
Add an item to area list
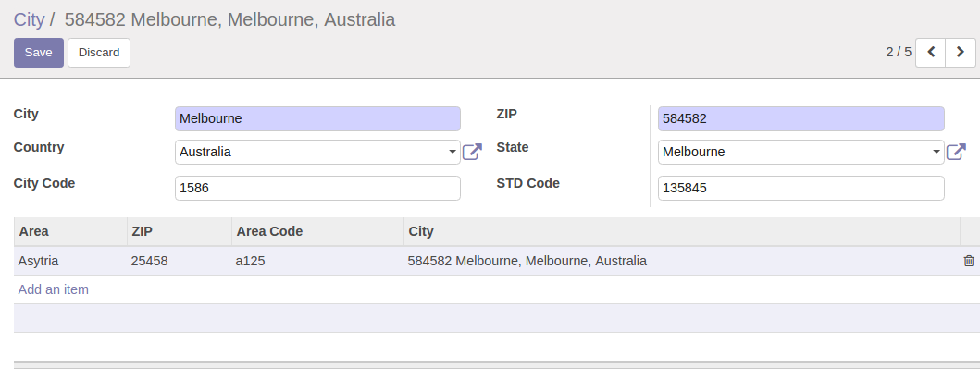point(53,289)
